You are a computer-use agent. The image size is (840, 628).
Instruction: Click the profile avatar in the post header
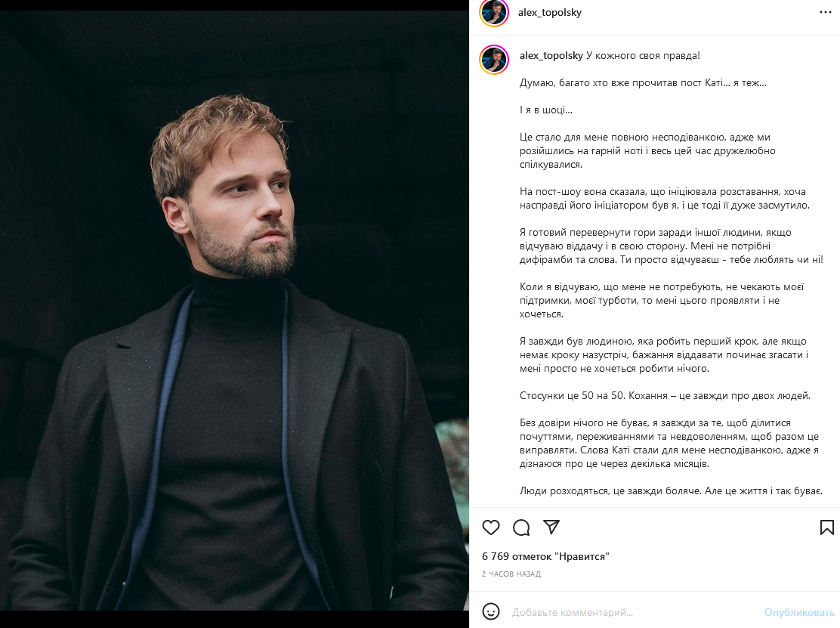494,13
